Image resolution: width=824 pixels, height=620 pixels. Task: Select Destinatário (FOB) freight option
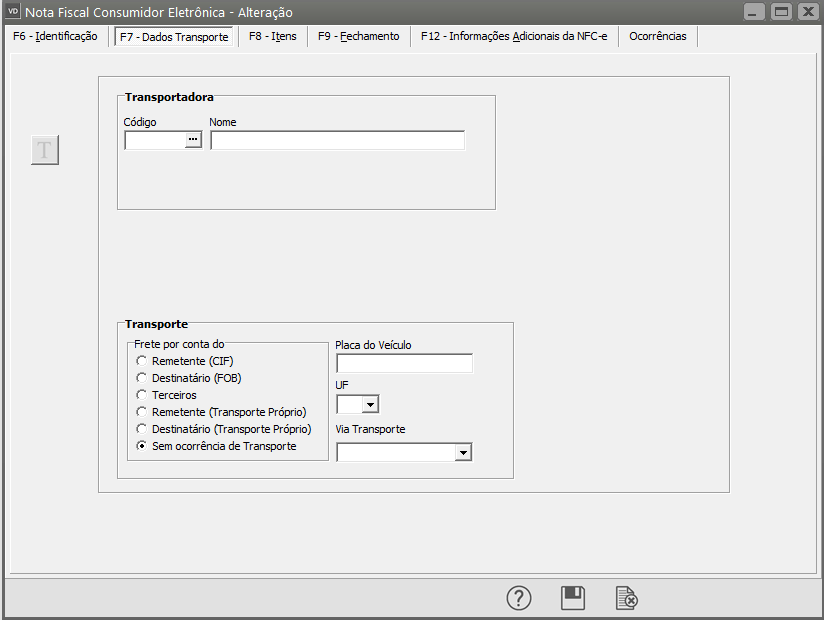point(142,378)
